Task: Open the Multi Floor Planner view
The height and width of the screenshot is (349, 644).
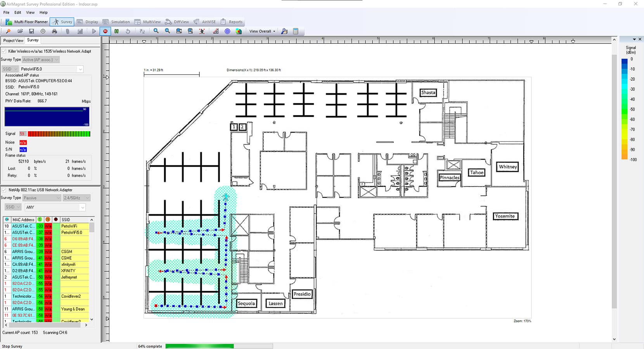Action: [x=27, y=22]
